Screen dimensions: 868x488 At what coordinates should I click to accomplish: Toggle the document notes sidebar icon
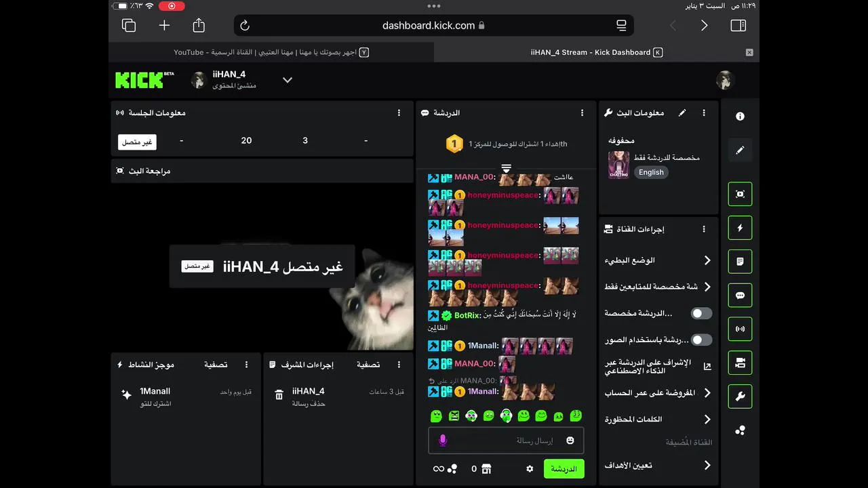[740, 261]
